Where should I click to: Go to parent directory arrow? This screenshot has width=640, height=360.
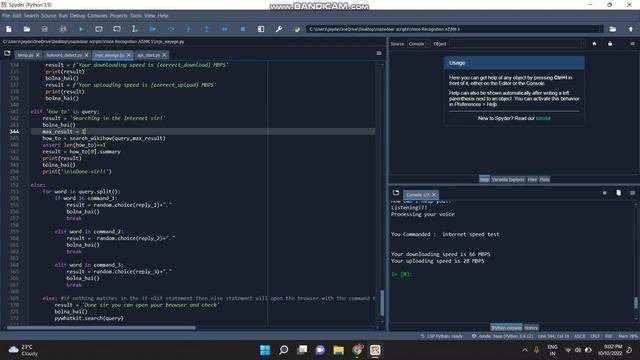coord(631,29)
